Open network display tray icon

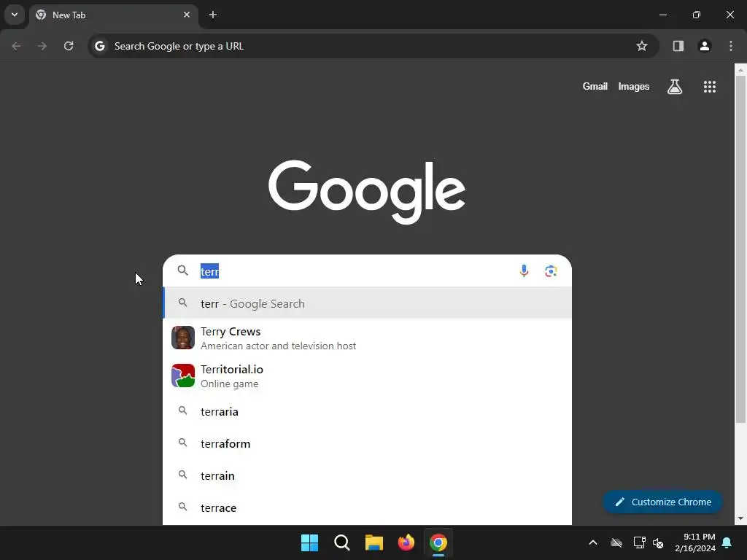coord(639,542)
